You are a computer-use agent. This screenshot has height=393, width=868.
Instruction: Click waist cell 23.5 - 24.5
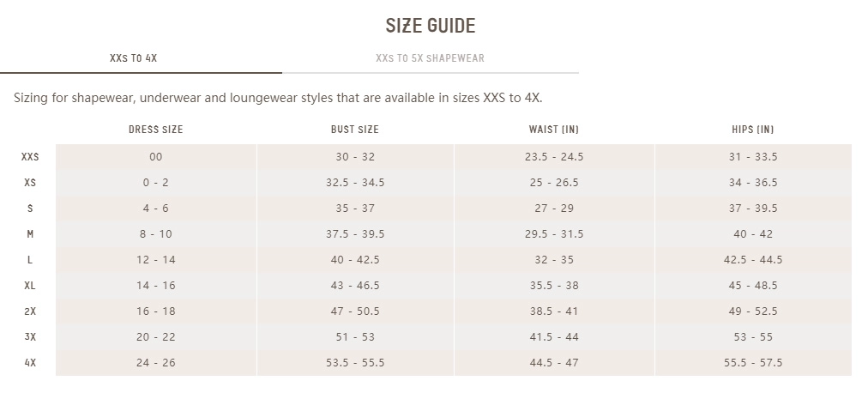click(554, 157)
